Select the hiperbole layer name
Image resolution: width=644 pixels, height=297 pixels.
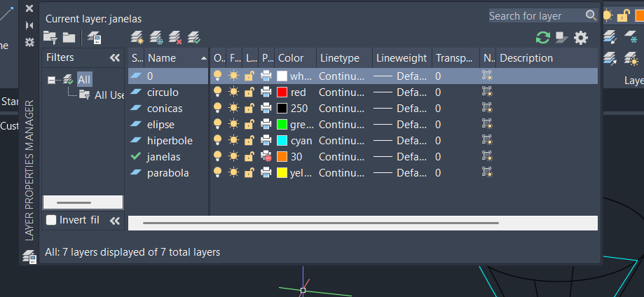tap(170, 141)
